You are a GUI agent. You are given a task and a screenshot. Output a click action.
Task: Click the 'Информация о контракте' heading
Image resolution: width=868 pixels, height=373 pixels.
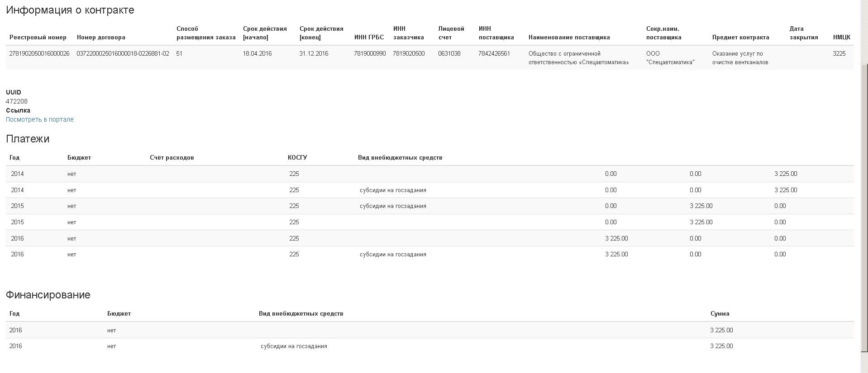70,10
